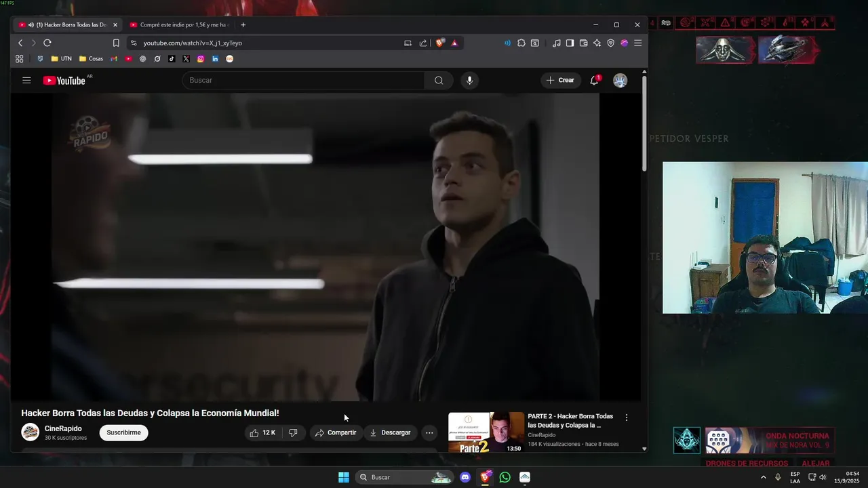Open the LinkedIn bookmark
This screenshot has height=488, width=868.
point(215,59)
